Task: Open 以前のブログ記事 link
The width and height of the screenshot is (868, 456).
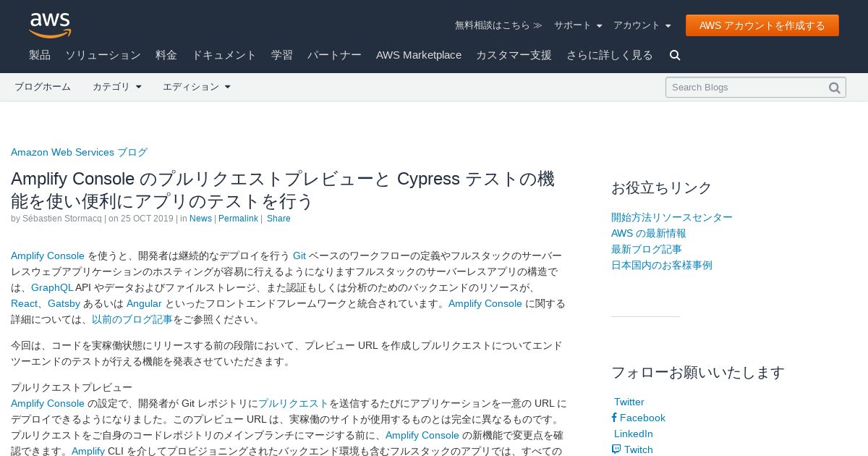Action: click(x=132, y=319)
